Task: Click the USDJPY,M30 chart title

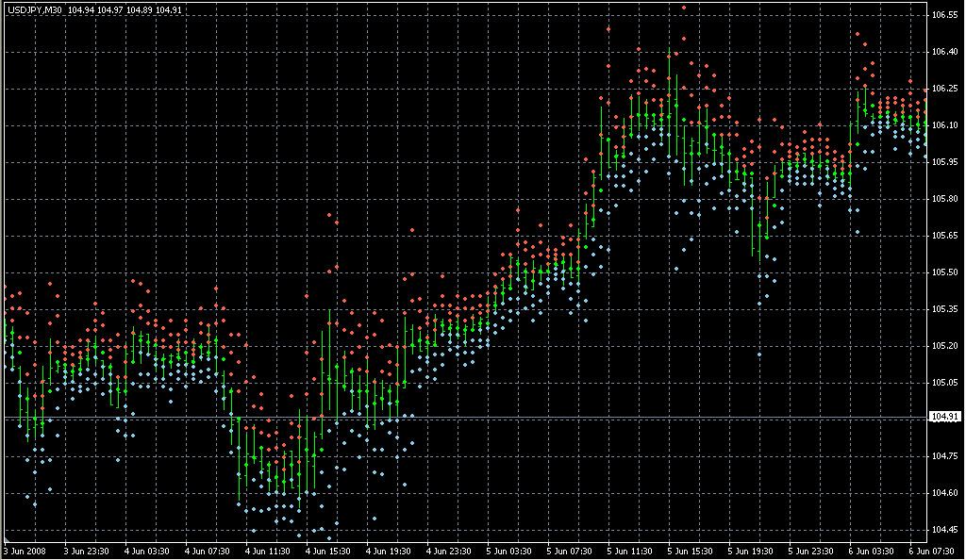Action: click(33, 10)
